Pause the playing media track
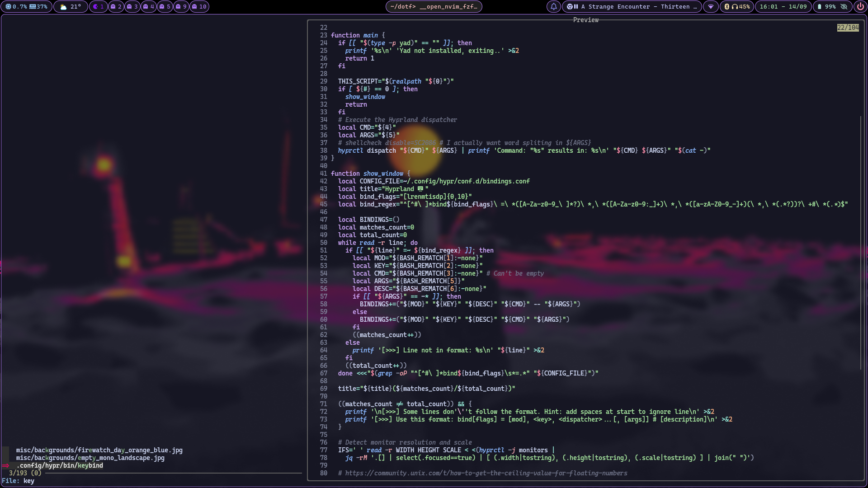The height and width of the screenshot is (488, 868). (x=576, y=7)
